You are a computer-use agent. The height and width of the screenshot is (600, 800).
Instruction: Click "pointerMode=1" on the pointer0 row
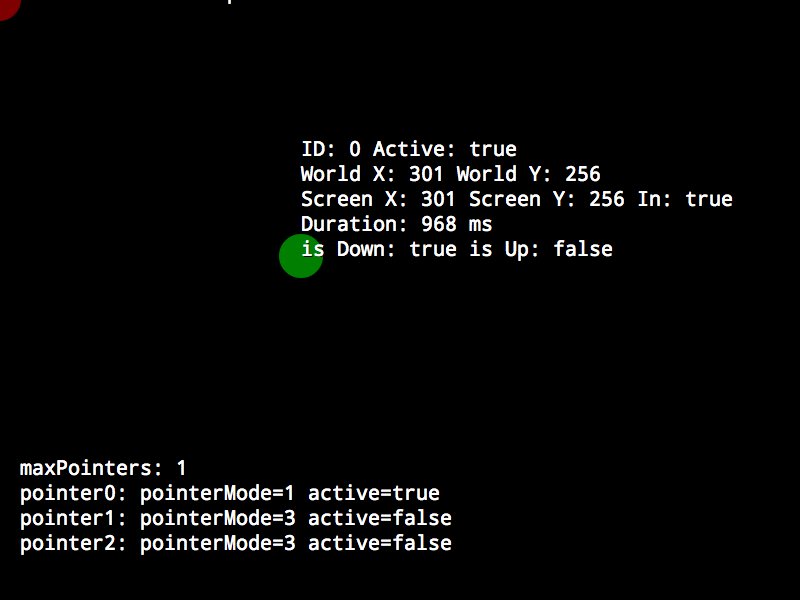point(217,493)
